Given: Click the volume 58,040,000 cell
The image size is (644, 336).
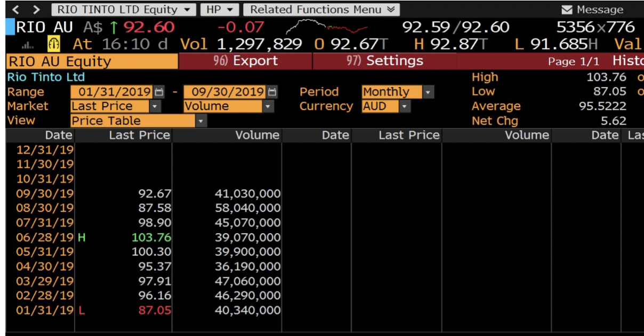Looking at the screenshot, I should click(248, 208).
